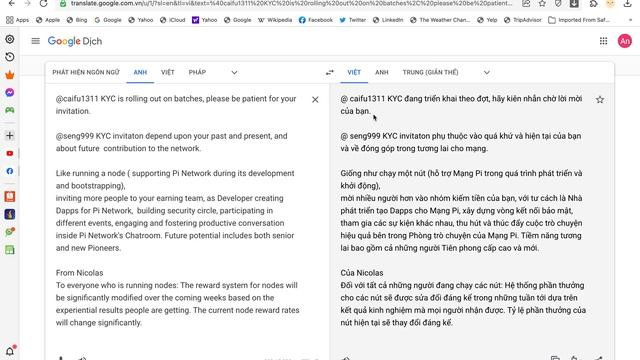The image size is (640, 360).
Task: Open the extensions puzzle icon
Action: point(593,4)
